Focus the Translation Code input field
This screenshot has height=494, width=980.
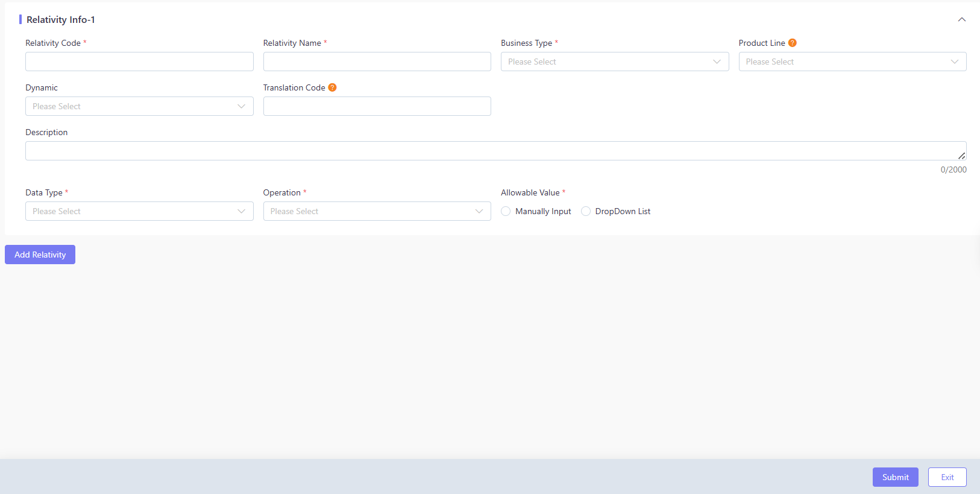(377, 106)
